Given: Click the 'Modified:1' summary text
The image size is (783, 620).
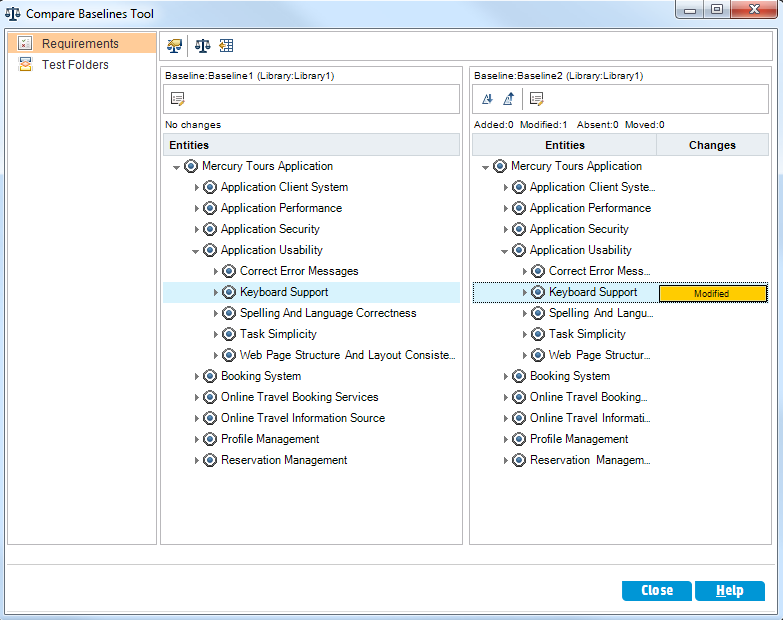Looking at the screenshot, I should pyautogui.click(x=543, y=125).
